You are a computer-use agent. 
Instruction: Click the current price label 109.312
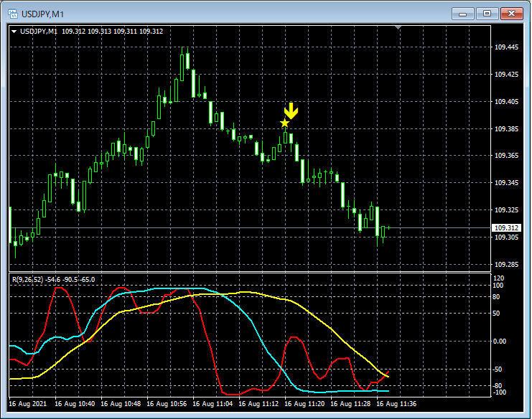(x=506, y=228)
